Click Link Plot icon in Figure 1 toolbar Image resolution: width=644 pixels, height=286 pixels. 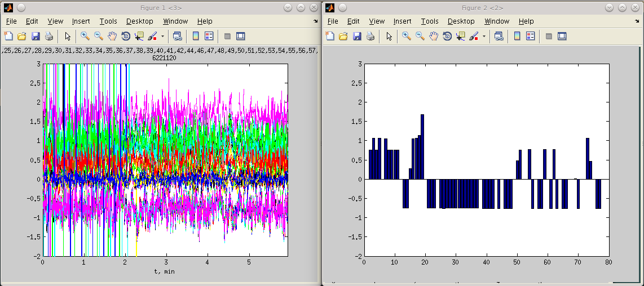[x=178, y=36]
